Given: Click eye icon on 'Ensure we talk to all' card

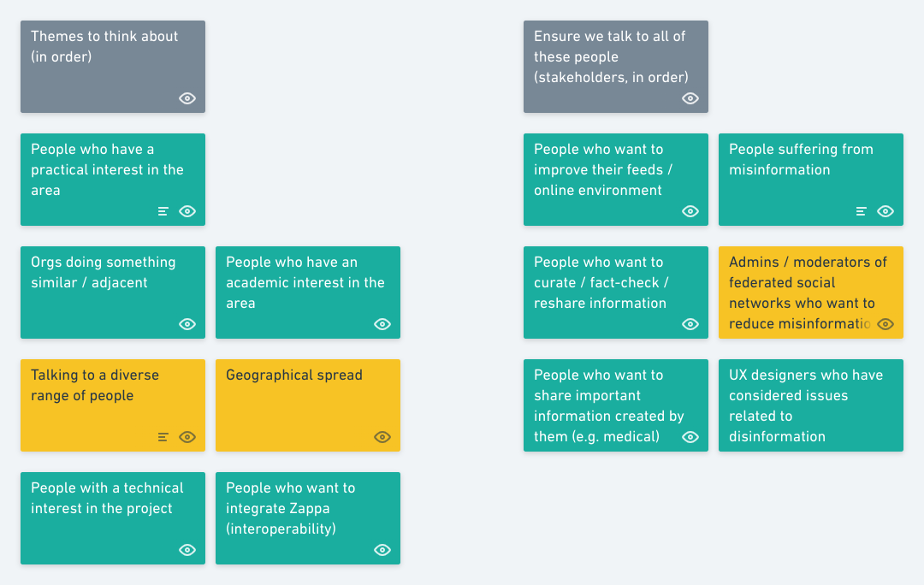Looking at the screenshot, I should tap(690, 98).
